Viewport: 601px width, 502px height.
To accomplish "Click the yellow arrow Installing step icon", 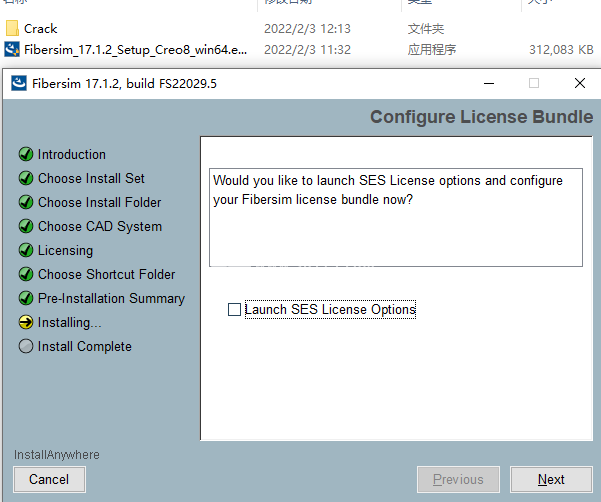I will pyautogui.click(x=26, y=322).
